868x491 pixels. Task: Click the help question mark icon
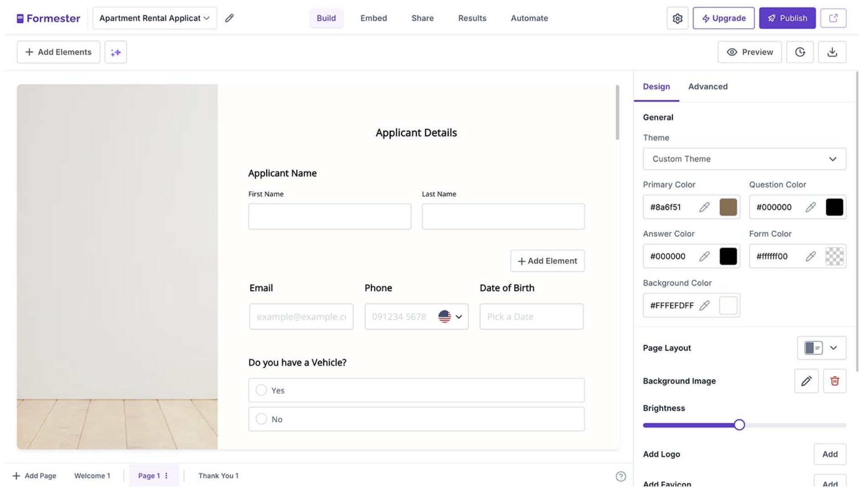(620, 476)
